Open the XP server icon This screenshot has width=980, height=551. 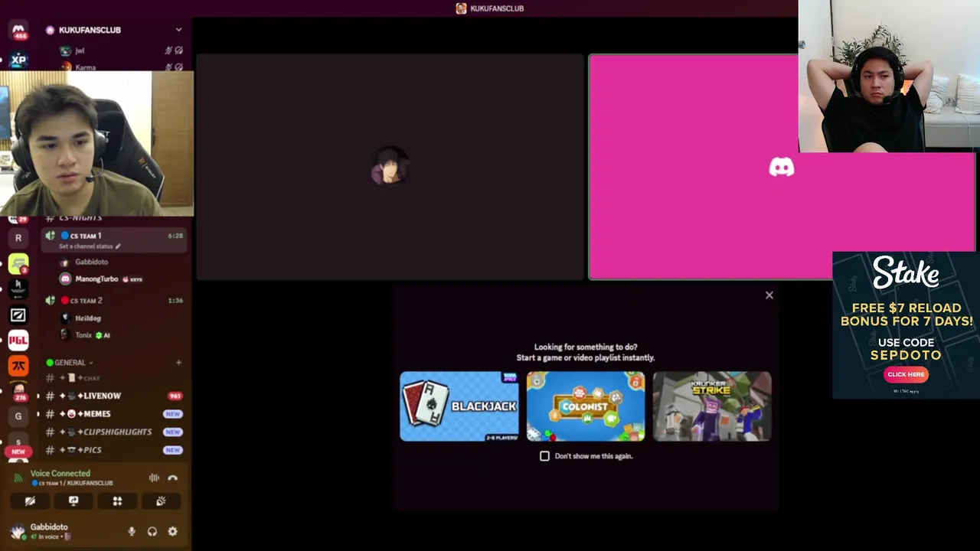(x=18, y=60)
